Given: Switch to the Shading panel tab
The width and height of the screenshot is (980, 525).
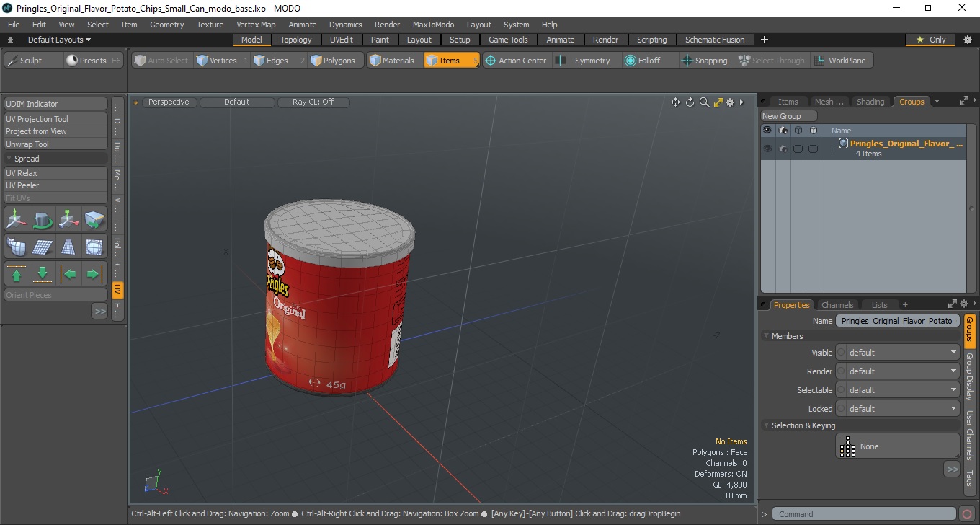Looking at the screenshot, I should pyautogui.click(x=870, y=102).
